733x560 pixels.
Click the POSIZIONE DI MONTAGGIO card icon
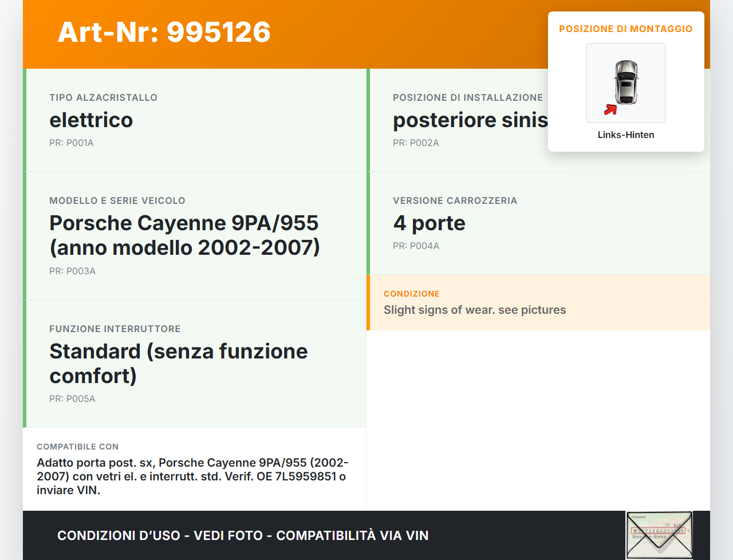tap(625, 83)
